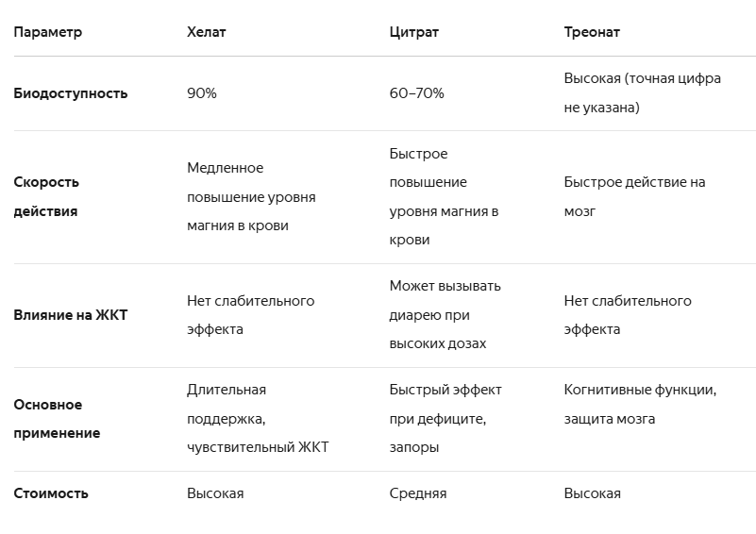
Task: Click the Медленное повышение уровня магния cell
Action: click(251, 196)
